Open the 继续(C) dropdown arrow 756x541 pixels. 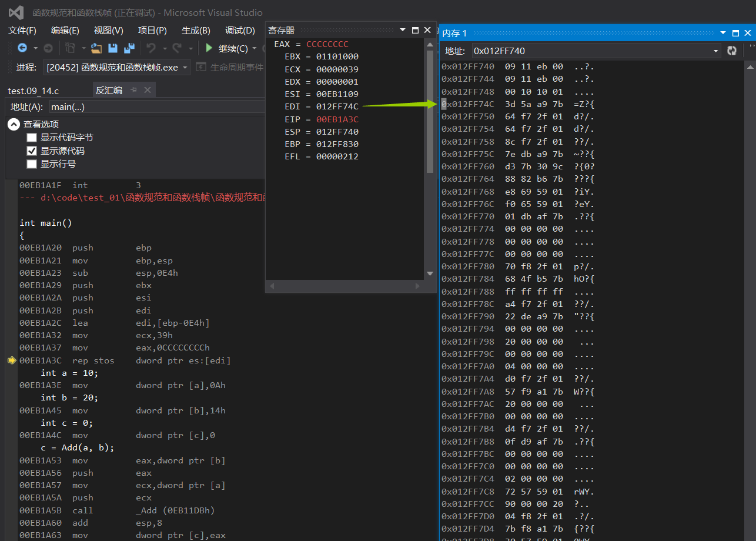(254, 48)
